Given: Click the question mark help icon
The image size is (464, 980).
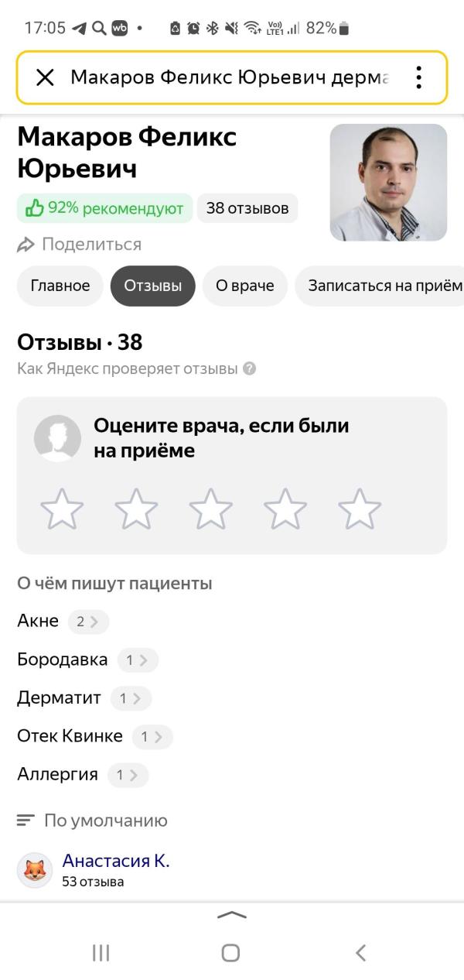Looking at the screenshot, I should (249, 368).
